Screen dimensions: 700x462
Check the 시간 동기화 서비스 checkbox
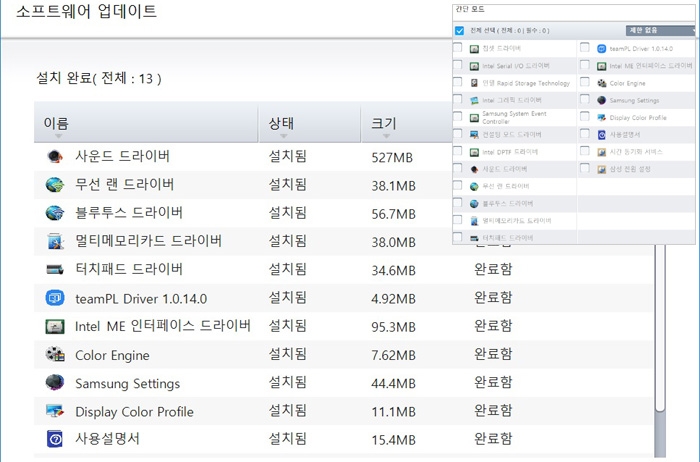click(x=584, y=151)
